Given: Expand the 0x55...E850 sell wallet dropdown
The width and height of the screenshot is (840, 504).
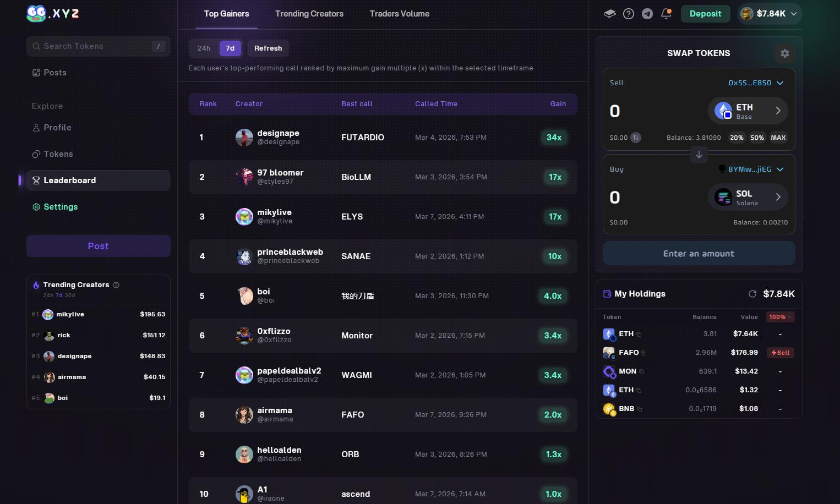Looking at the screenshot, I should (755, 83).
